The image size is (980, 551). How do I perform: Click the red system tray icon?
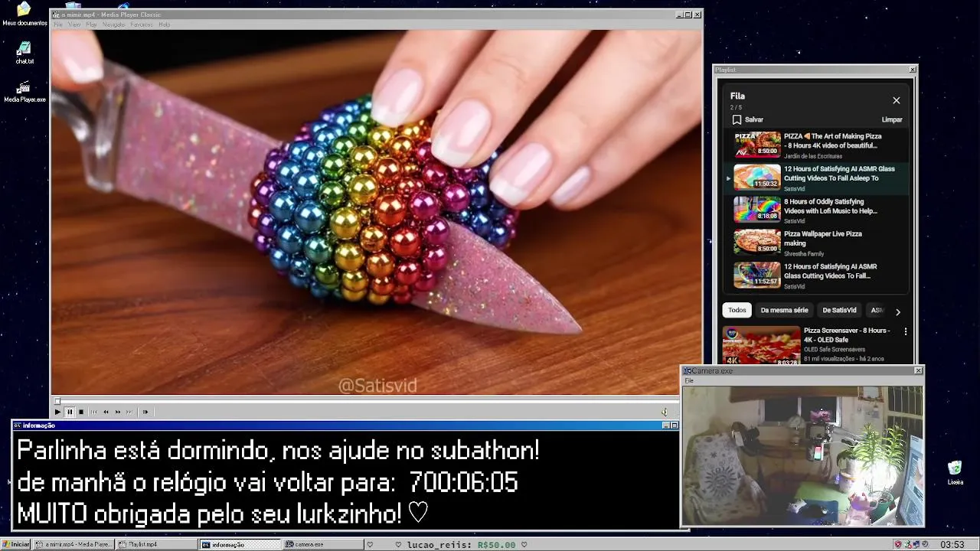[898, 544]
